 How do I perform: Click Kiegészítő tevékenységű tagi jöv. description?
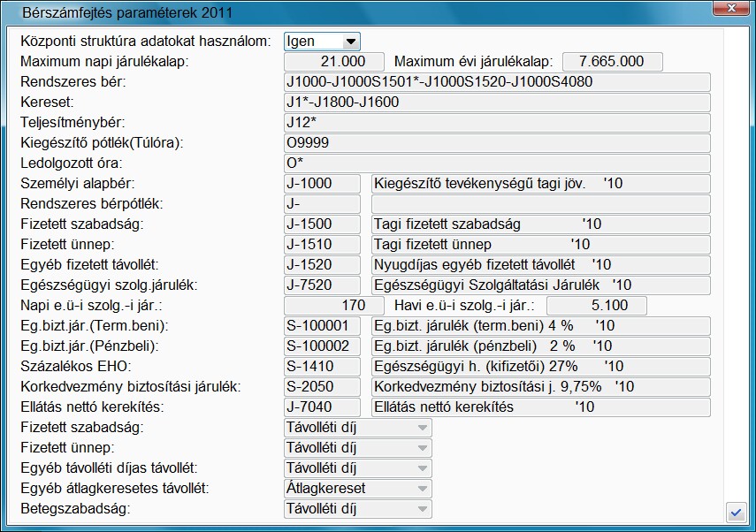point(541,184)
